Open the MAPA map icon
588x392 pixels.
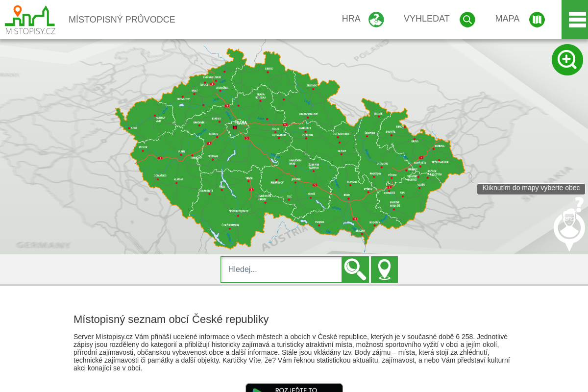[x=537, y=19]
